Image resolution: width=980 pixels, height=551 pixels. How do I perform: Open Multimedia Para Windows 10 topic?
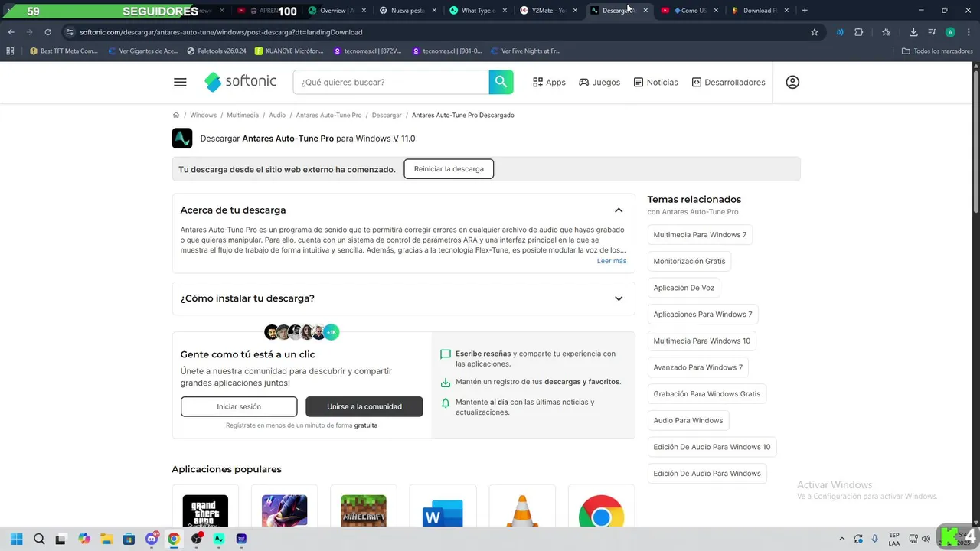pos(702,341)
